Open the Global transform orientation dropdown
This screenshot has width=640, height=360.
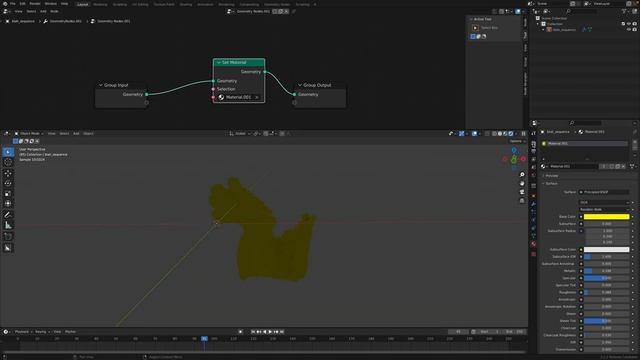pos(240,133)
